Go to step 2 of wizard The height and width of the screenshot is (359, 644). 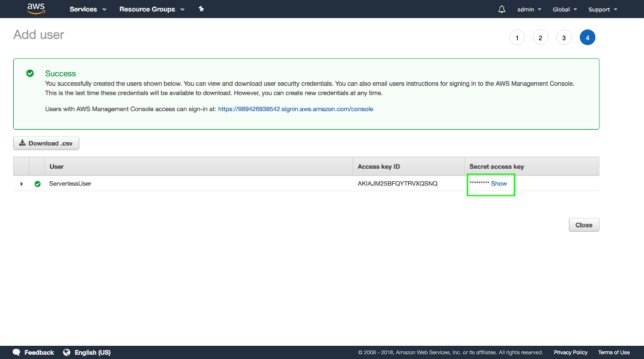tap(540, 38)
